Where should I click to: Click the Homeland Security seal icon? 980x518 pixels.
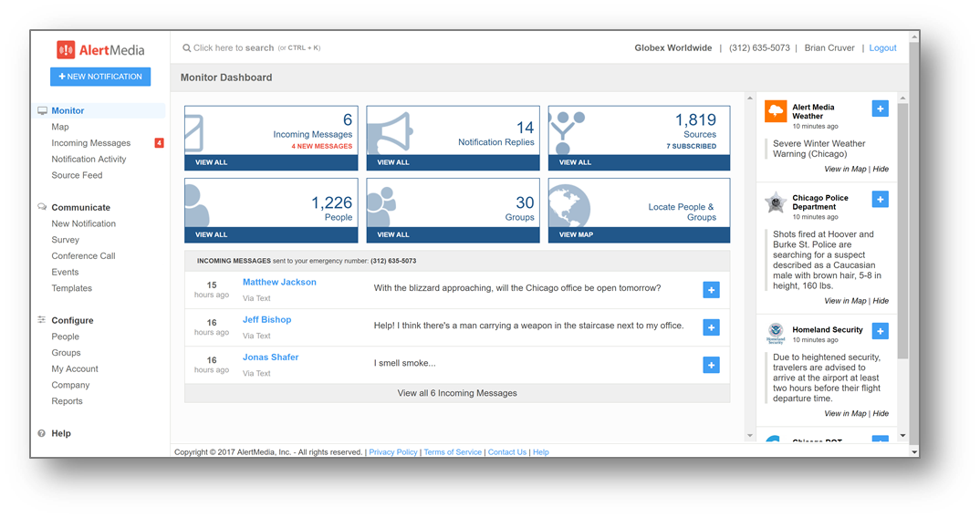pos(776,334)
